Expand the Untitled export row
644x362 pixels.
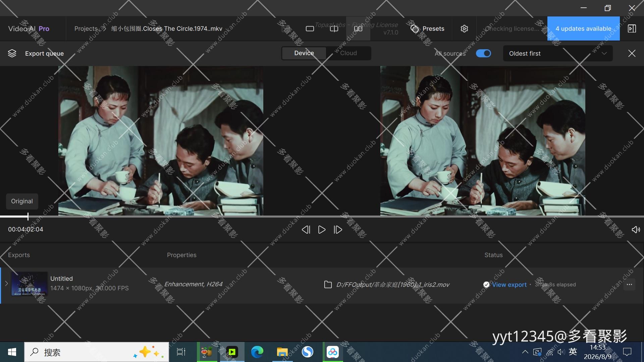[x=6, y=284]
